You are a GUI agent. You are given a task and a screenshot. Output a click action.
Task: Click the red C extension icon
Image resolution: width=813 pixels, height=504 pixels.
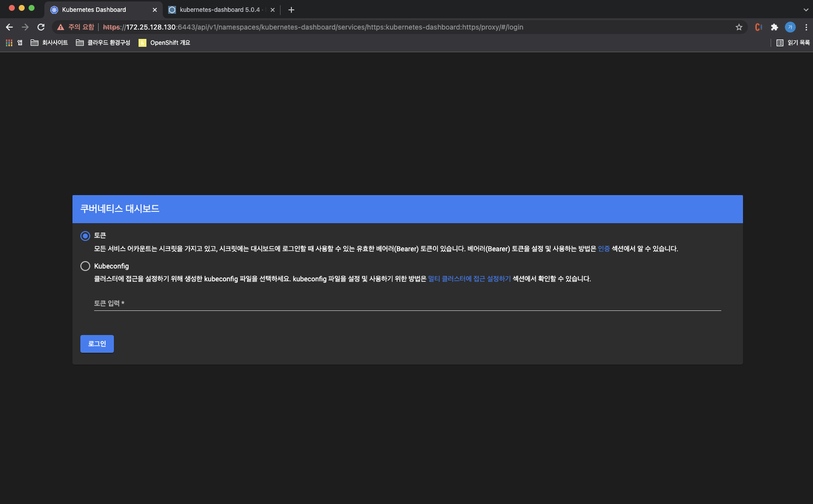(759, 27)
